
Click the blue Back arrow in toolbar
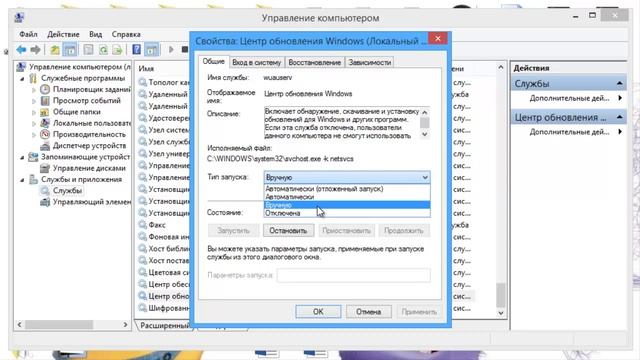tap(21, 50)
